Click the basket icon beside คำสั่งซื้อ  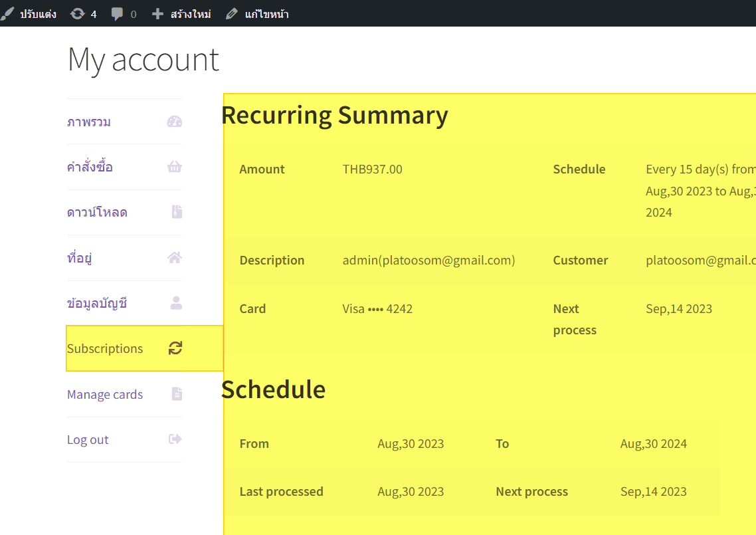[x=175, y=167]
